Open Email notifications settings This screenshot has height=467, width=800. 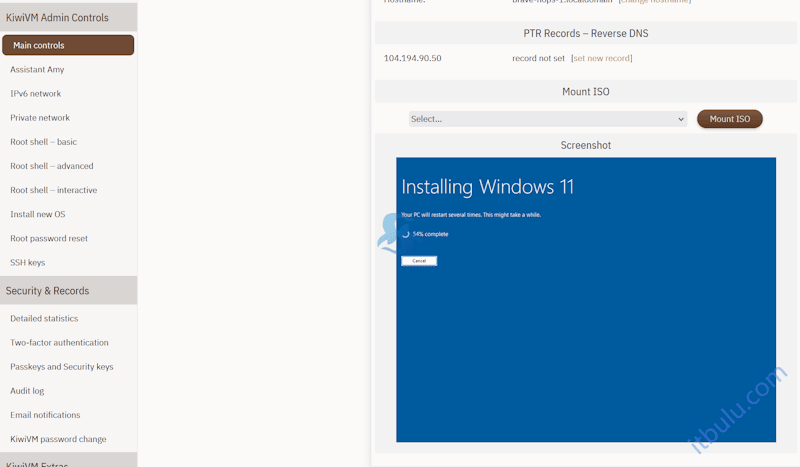point(45,415)
